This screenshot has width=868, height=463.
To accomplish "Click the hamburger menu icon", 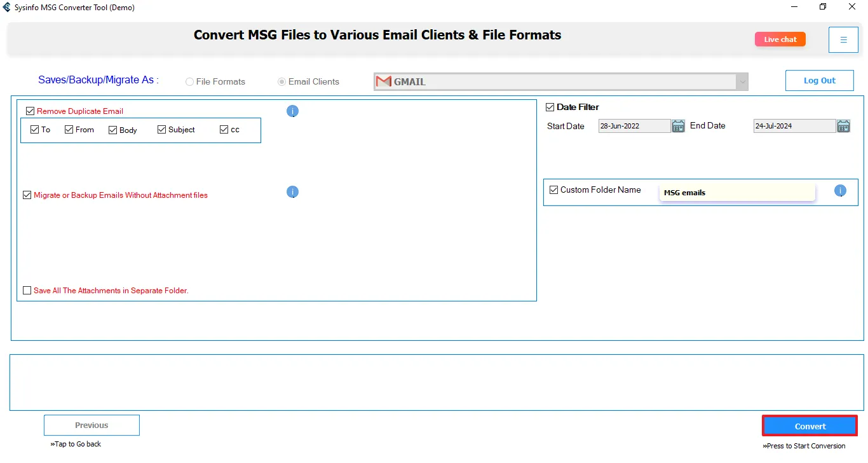I will click(x=843, y=40).
